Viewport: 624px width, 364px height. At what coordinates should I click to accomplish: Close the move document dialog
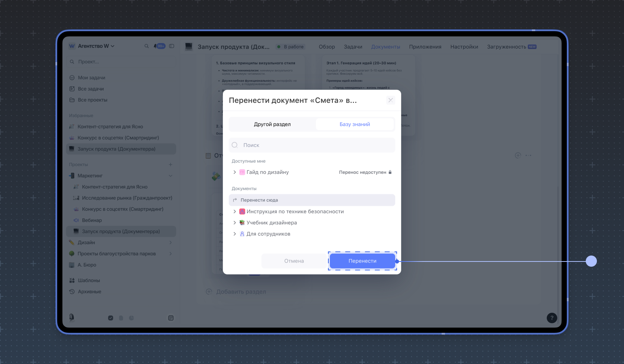tap(390, 100)
